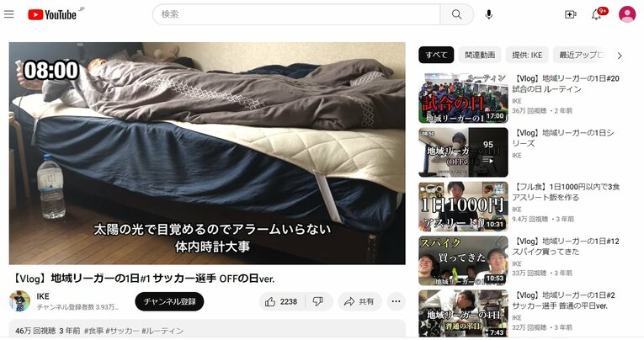The width and height of the screenshot is (644, 340).
Task: Open title 地域リーガーの1日シリーズ
Action: 563,138
